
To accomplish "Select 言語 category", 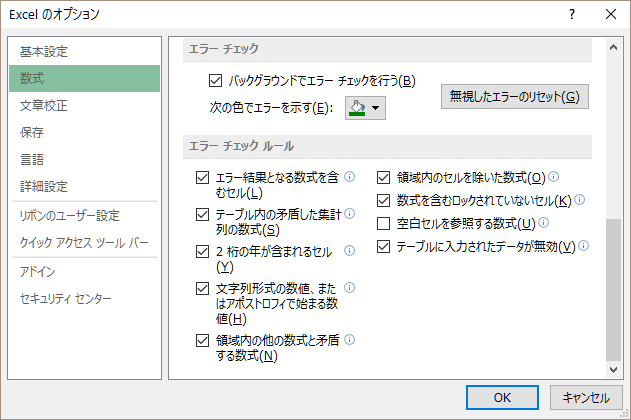I will 85,159.
